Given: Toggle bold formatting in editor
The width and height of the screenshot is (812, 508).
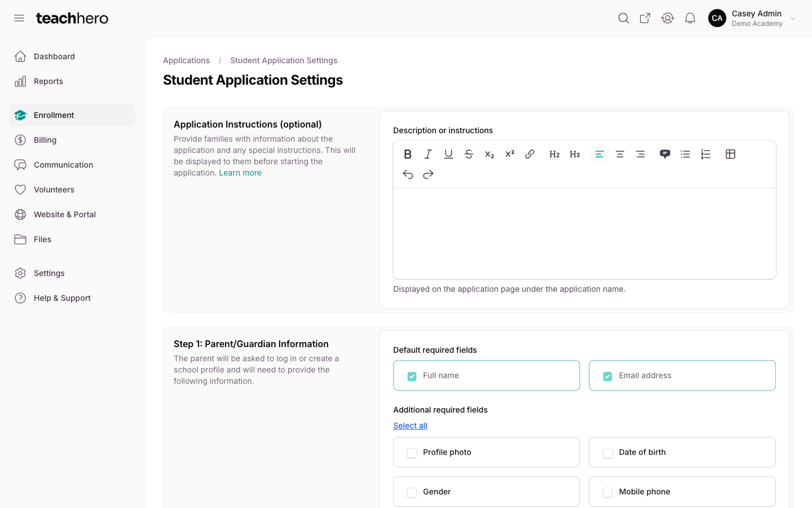Looking at the screenshot, I should coord(408,154).
